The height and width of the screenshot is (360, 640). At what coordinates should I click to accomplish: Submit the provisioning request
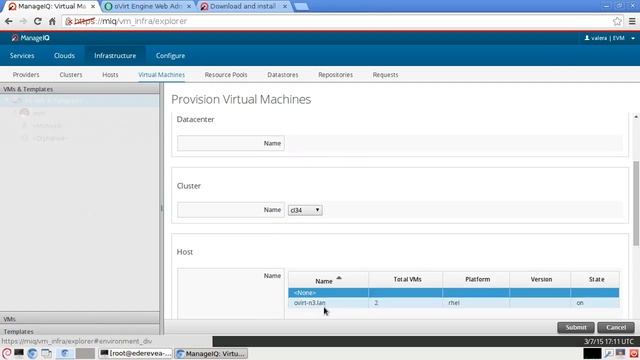[576, 327]
